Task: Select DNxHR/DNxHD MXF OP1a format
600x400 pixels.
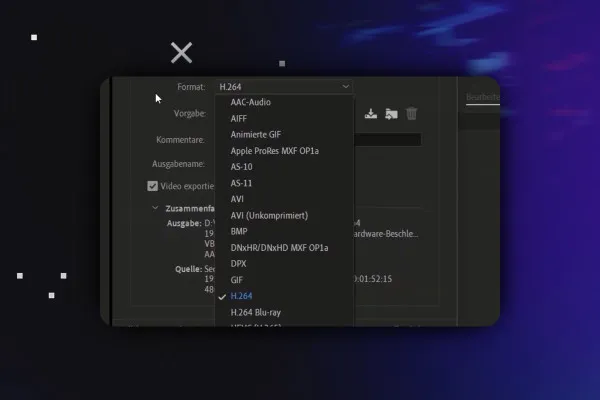Action: [x=279, y=248]
